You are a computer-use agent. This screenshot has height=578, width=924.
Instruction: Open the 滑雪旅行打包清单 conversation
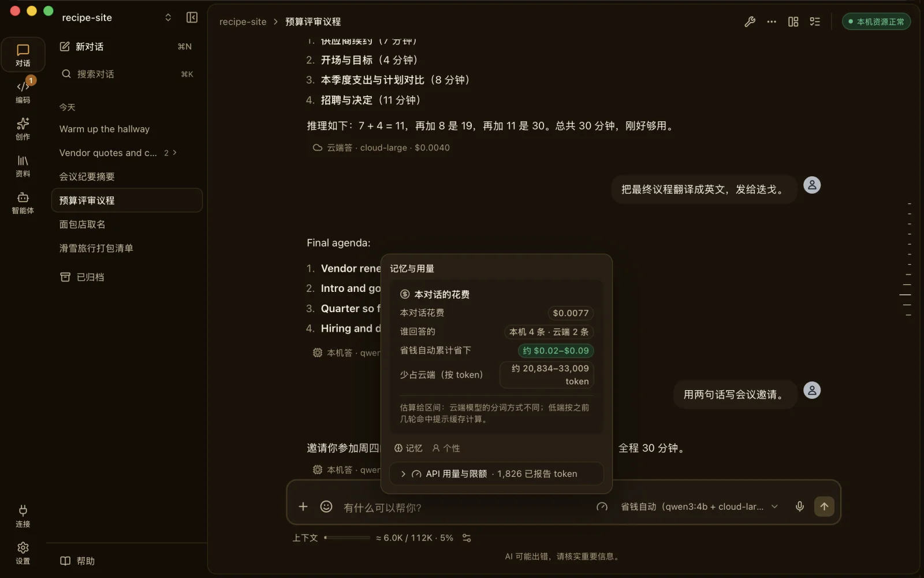(126, 248)
